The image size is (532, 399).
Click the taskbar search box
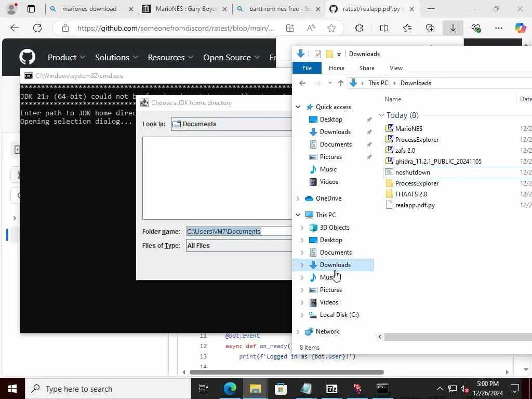point(108,389)
